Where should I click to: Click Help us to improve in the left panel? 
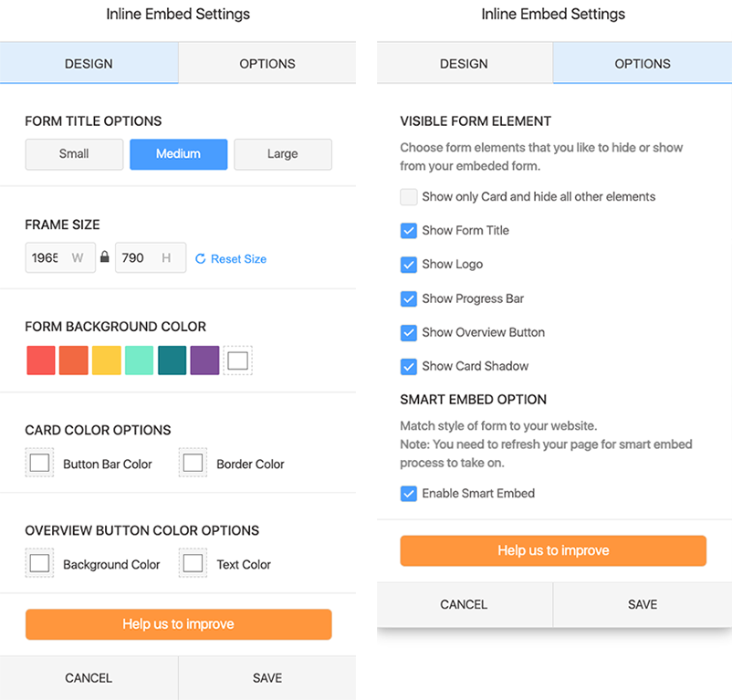coord(178,624)
